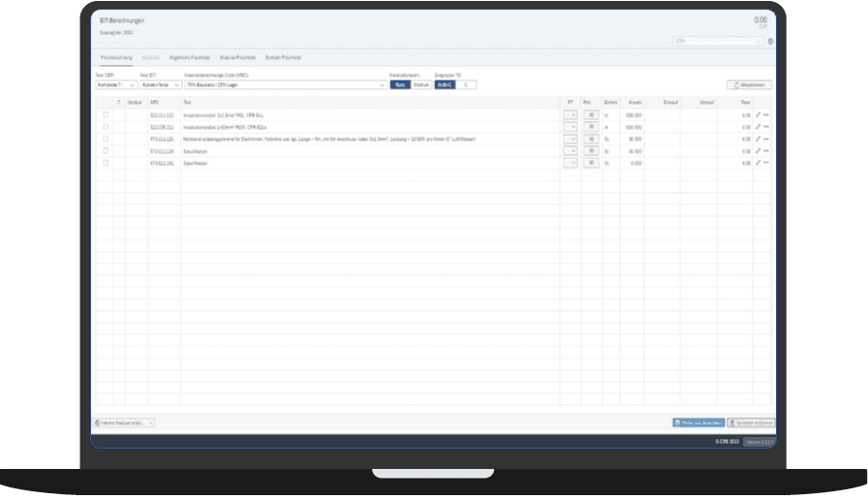
Task: Open PT dropdown in first table row
Action: [x=570, y=114]
